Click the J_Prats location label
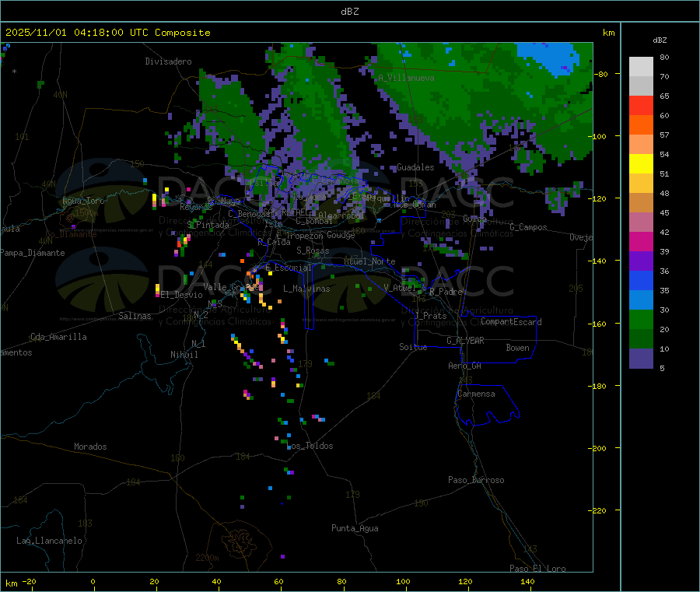700x592 pixels. pyautogui.click(x=431, y=316)
